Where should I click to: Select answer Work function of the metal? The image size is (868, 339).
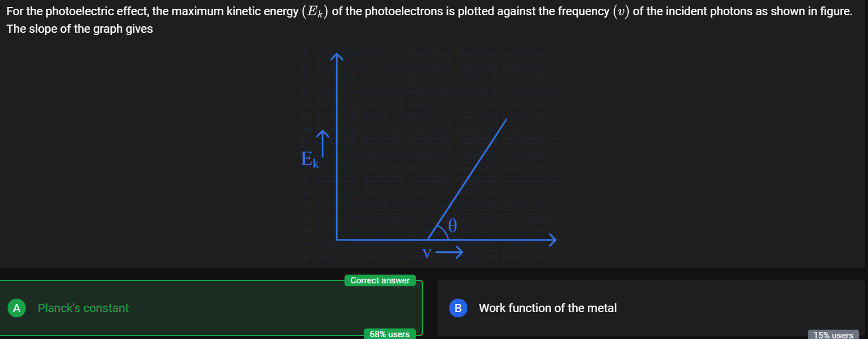[x=547, y=308]
